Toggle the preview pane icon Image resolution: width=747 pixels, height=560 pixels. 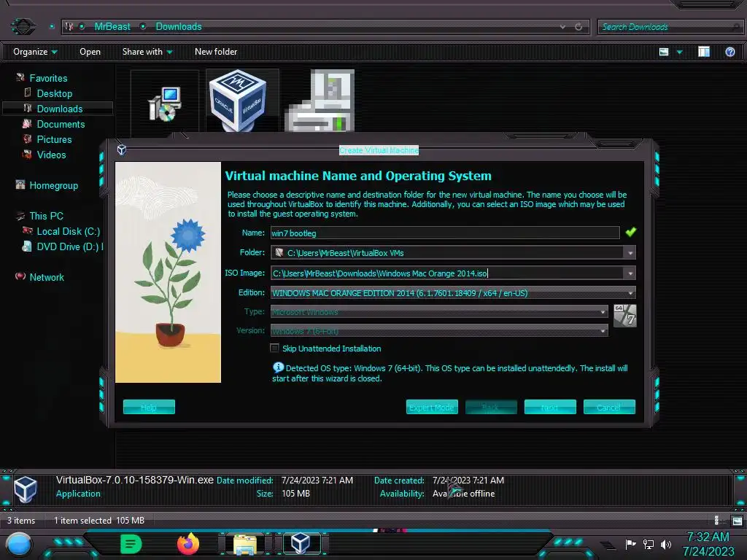click(704, 52)
